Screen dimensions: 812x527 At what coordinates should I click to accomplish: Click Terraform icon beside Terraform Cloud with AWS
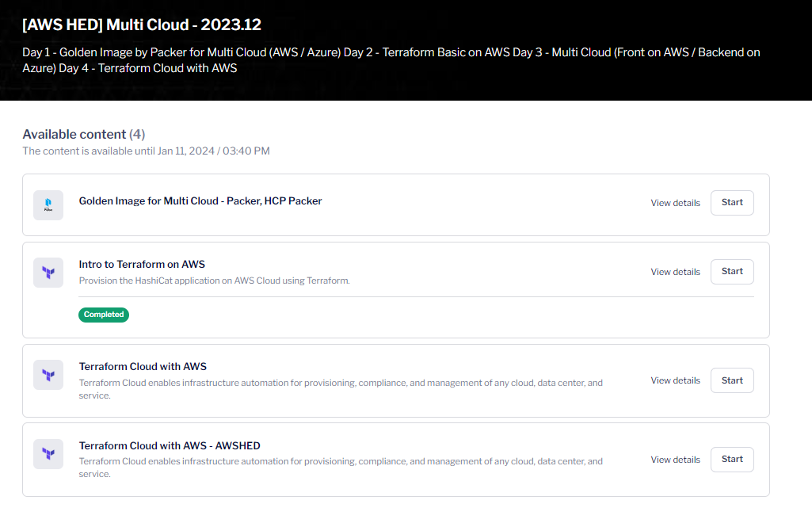pyautogui.click(x=48, y=375)
